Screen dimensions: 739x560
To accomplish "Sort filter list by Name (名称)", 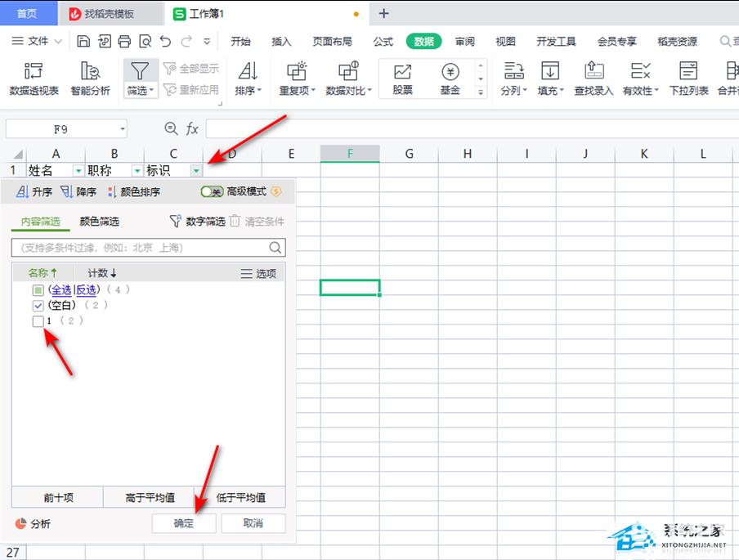I will (x=43, y=273).
